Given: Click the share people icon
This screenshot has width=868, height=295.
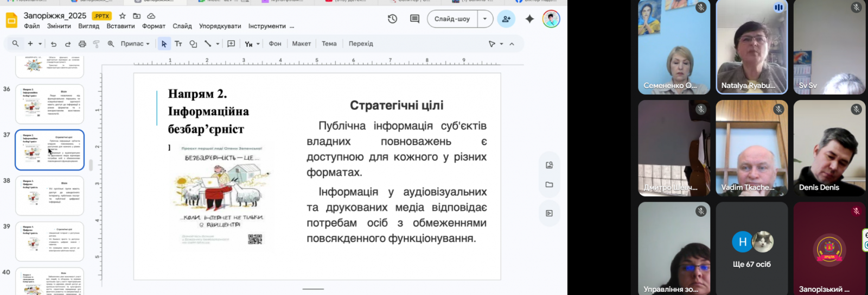Looking at the screenshot, I should click(506, 19).
